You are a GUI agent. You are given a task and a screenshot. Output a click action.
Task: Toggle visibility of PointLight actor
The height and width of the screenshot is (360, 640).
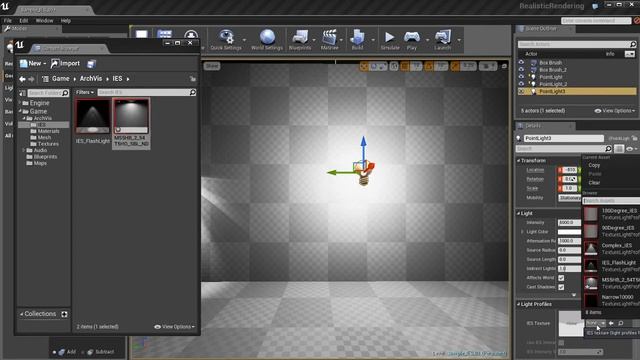pyautogui.click(x=521, y=77)
